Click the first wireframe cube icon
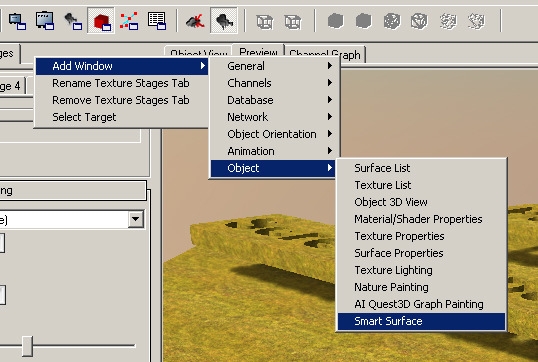538x362 pixels. 265,22
